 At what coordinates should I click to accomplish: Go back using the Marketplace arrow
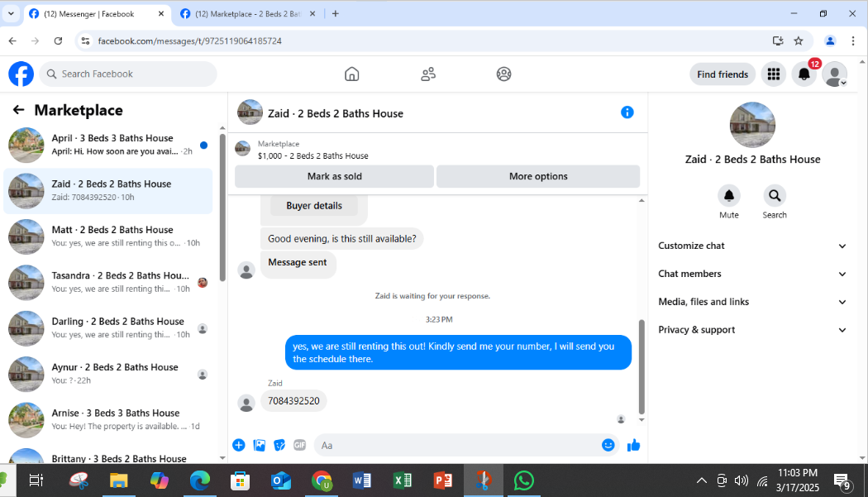tap(18, 110)
